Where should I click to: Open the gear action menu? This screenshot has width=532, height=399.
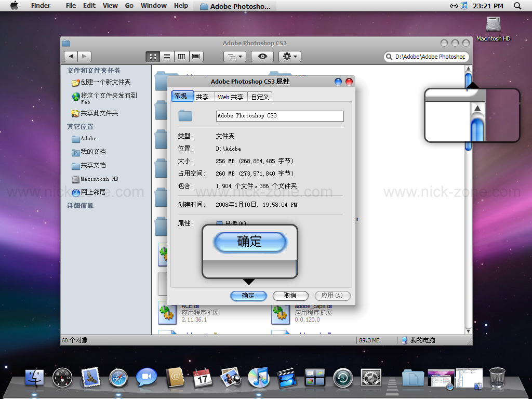point(290,57)
